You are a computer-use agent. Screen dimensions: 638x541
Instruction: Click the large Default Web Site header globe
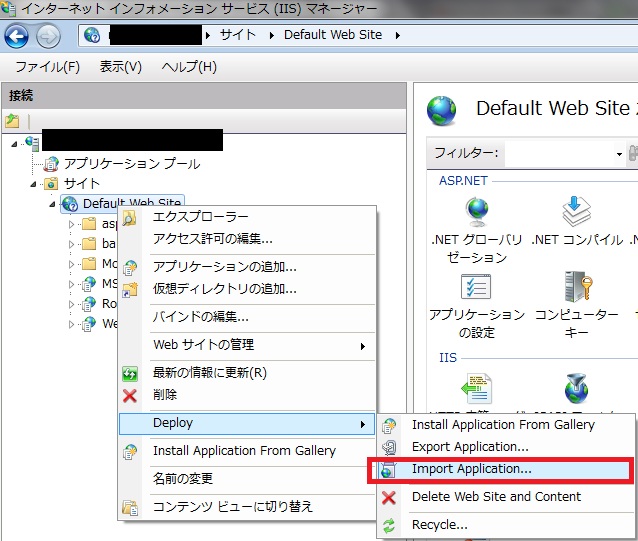(x=441, y=111)
